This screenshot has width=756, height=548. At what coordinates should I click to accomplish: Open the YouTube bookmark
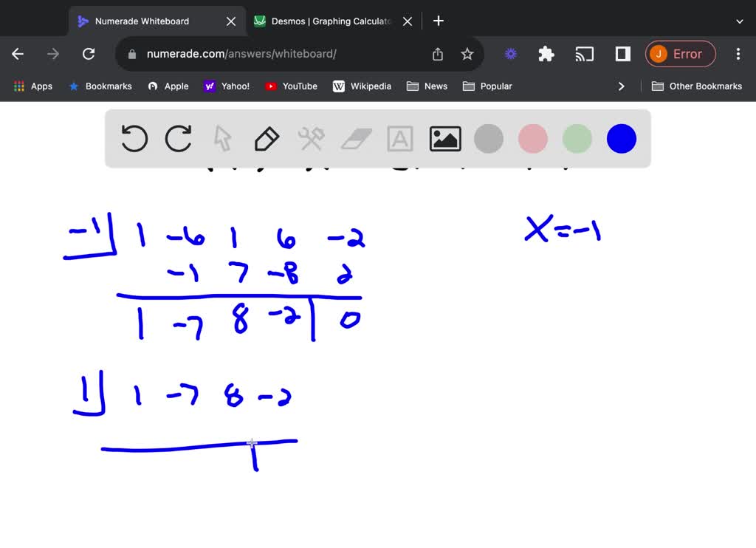(x=291, y=86)
